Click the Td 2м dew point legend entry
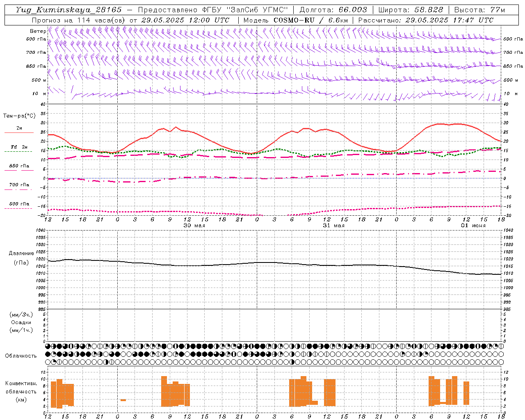 click(x=19, y=148)
